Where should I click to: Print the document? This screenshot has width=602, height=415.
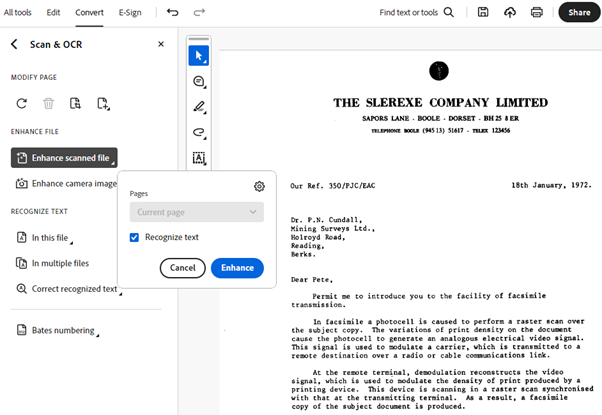[x=537, y=12]
